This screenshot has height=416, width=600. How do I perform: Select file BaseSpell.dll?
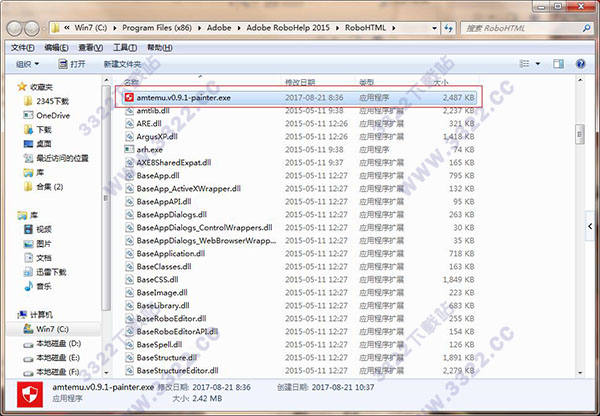coord(159,345)
